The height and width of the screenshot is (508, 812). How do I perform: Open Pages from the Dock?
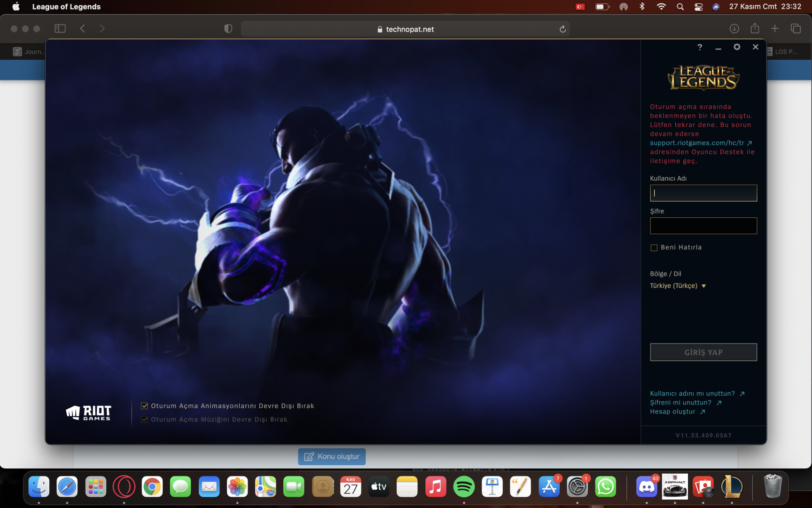point(521,487)
